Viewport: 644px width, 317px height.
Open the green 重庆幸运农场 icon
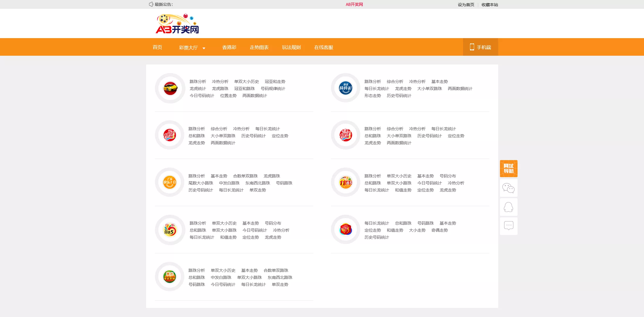170,277
